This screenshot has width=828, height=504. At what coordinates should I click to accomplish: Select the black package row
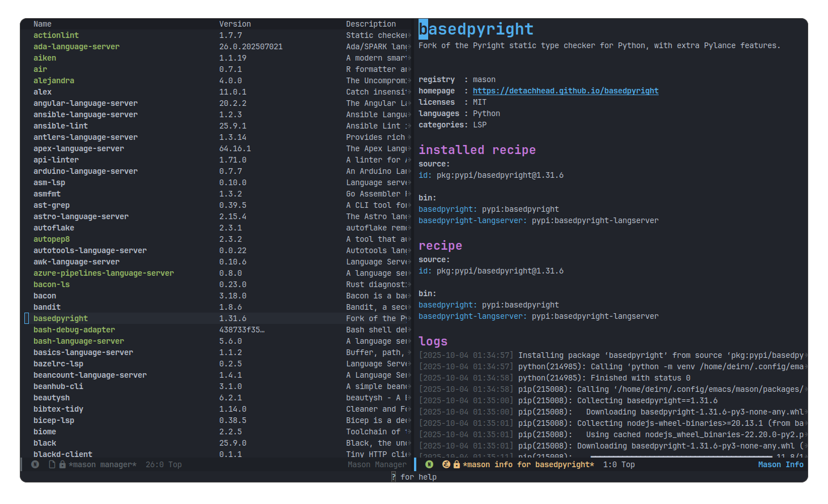point(217,443)
